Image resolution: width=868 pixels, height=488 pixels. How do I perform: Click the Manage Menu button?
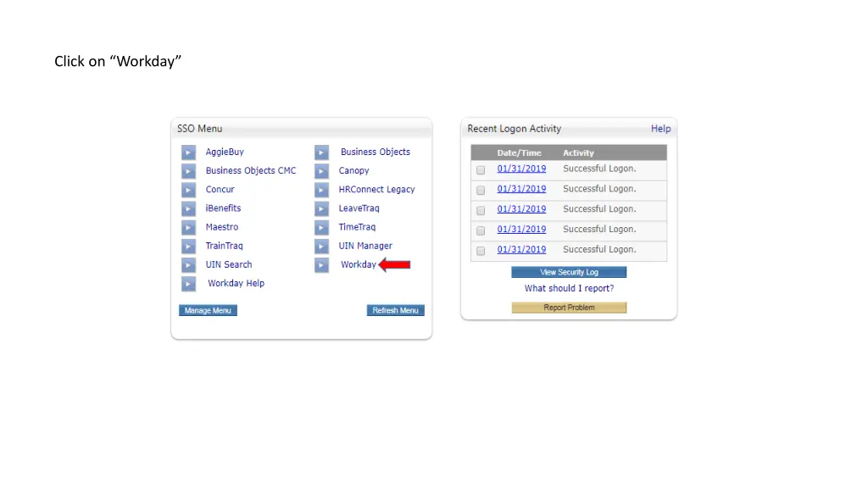click(208, 310)
